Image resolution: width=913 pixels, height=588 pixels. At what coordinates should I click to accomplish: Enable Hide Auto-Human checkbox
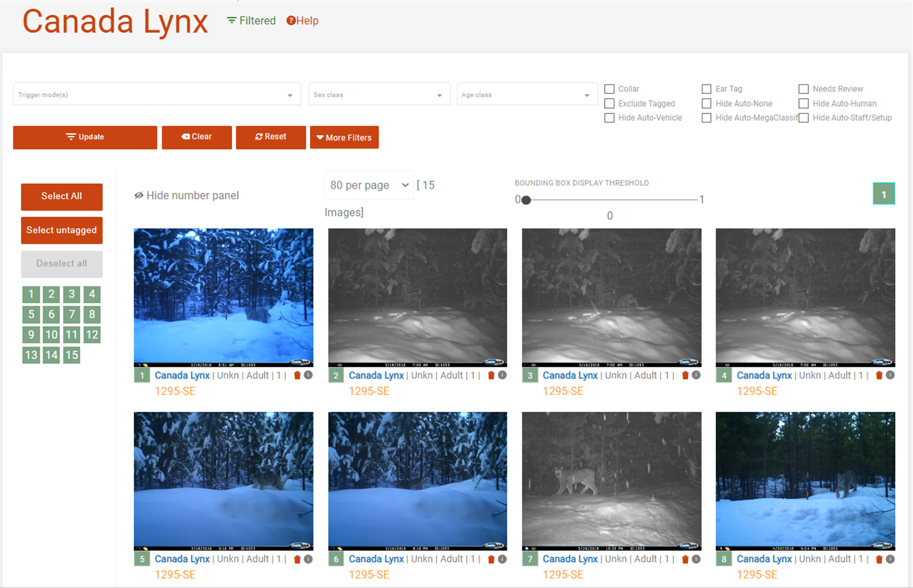click(804, 104)
